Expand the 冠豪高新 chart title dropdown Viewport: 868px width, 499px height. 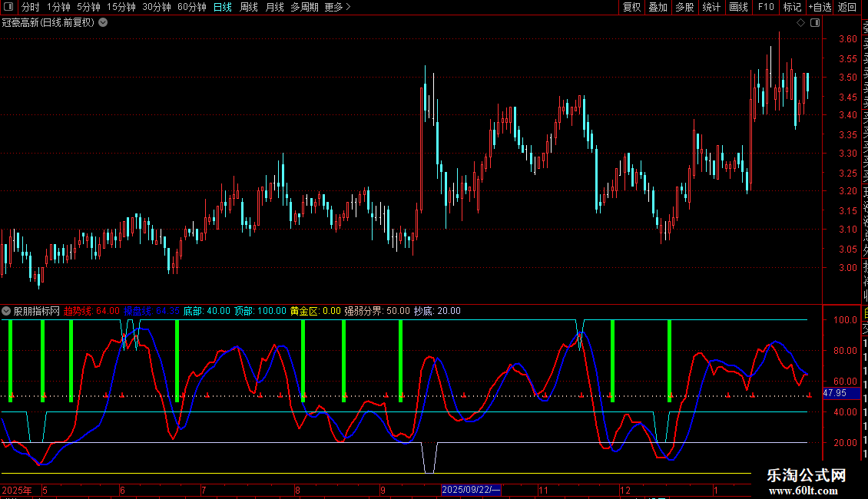103,22
